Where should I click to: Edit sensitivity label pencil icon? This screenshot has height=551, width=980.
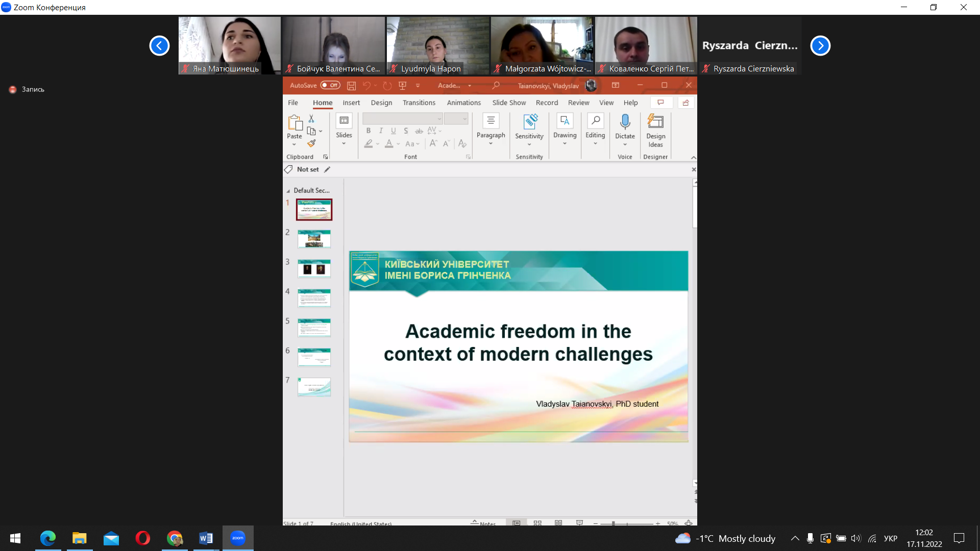[327, 169]
